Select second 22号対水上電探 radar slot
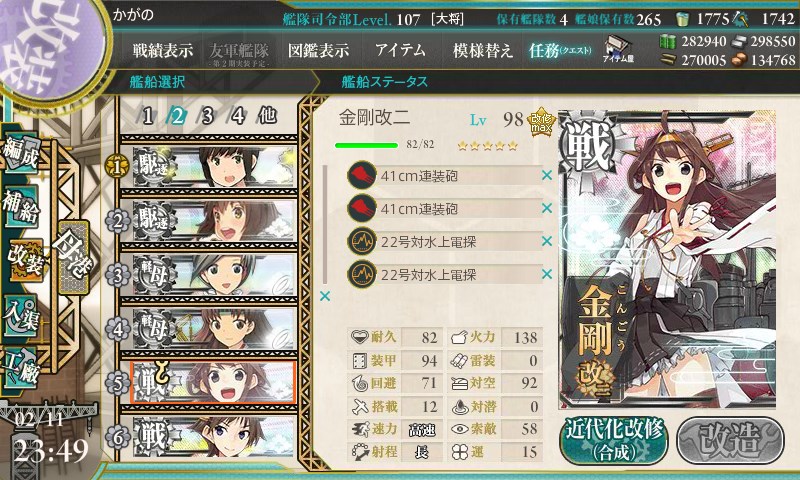This screenshot has height=480, width=800. pyautogui.click(x=443, y=274)
